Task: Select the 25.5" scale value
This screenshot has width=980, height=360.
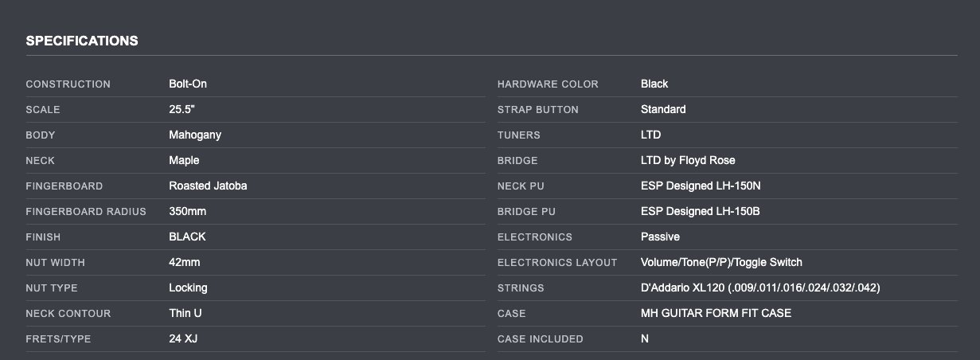Action: tap(182, 109)
